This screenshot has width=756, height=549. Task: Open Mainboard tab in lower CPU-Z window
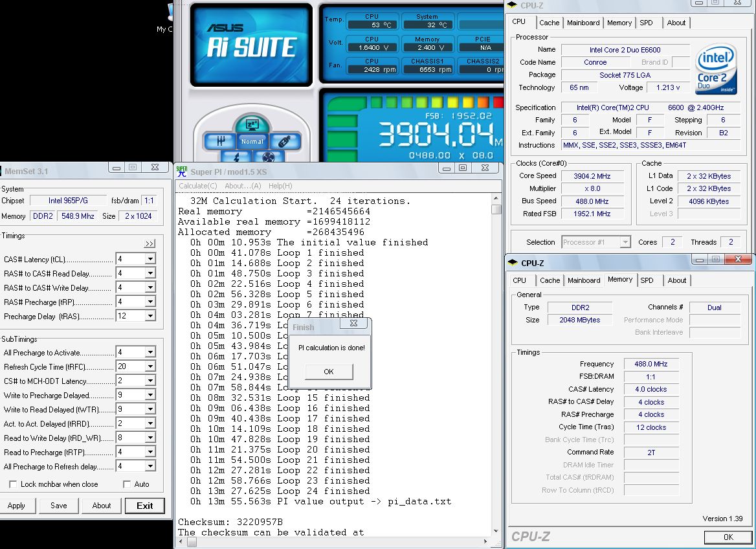click(x=584, y=280)
